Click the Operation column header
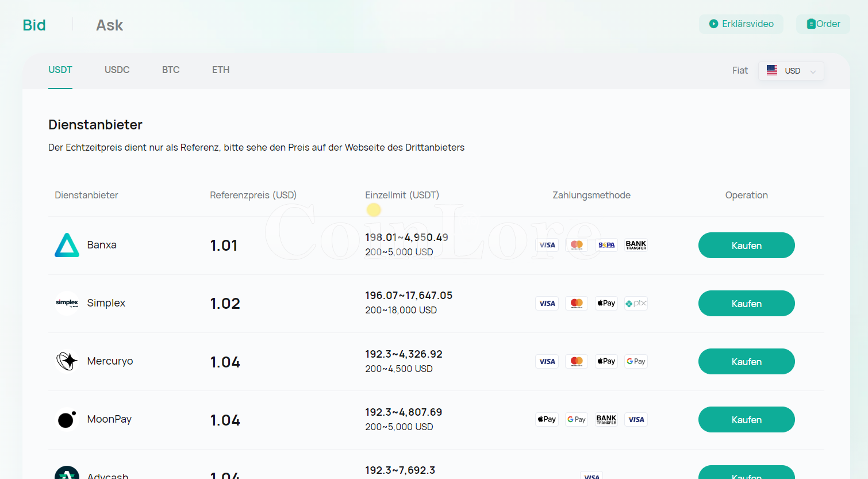 (747, 196)
